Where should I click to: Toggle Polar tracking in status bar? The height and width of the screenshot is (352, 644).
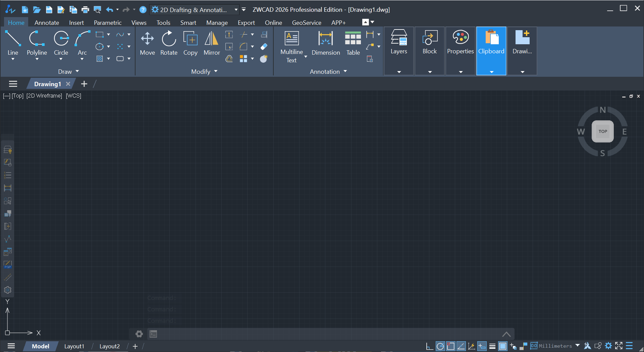point(440,346)
